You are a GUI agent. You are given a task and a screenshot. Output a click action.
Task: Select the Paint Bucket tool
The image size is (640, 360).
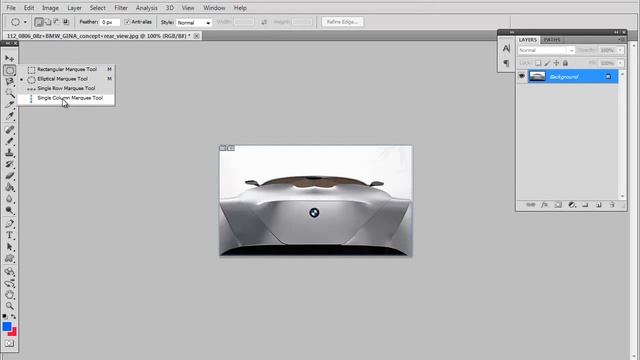coord(9,187)
